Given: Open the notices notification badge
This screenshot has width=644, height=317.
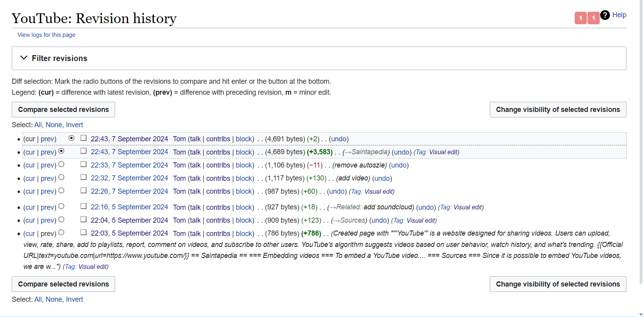Looking at the screenshot, I should pyautogui.click(x=593, y=18).
